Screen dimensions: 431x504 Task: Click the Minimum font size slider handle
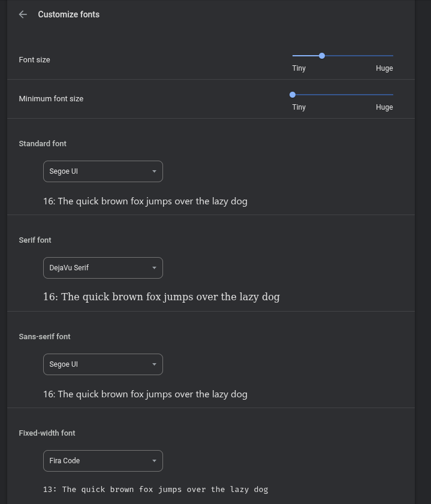[x=293, y=95]
